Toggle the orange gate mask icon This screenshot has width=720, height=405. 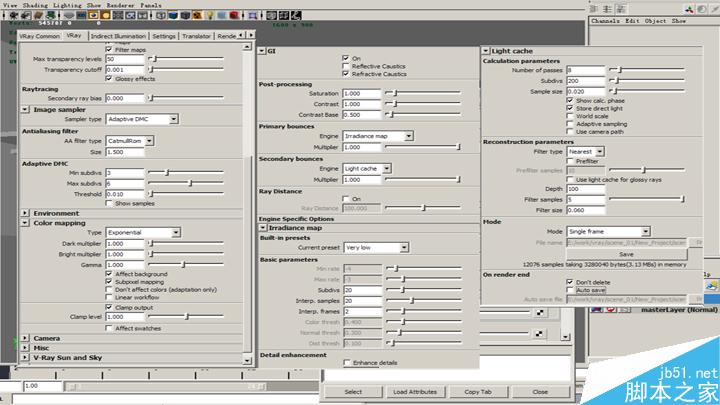[x=106, y=15]
